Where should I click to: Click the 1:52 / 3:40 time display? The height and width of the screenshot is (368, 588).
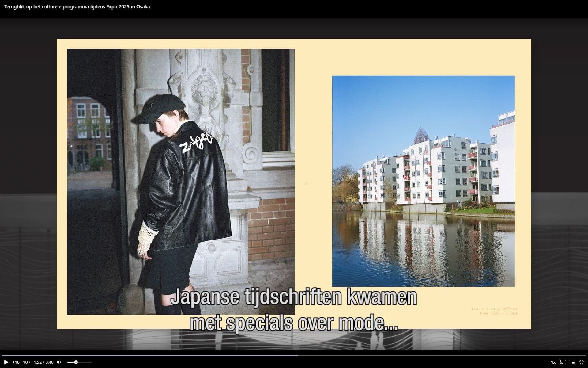tap(43, 362)
